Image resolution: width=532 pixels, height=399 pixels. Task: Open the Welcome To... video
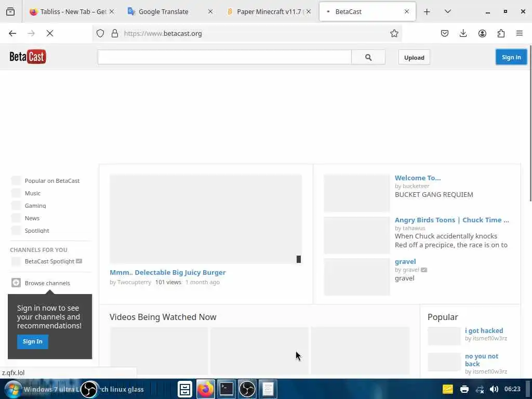click(x=418, y=178)
